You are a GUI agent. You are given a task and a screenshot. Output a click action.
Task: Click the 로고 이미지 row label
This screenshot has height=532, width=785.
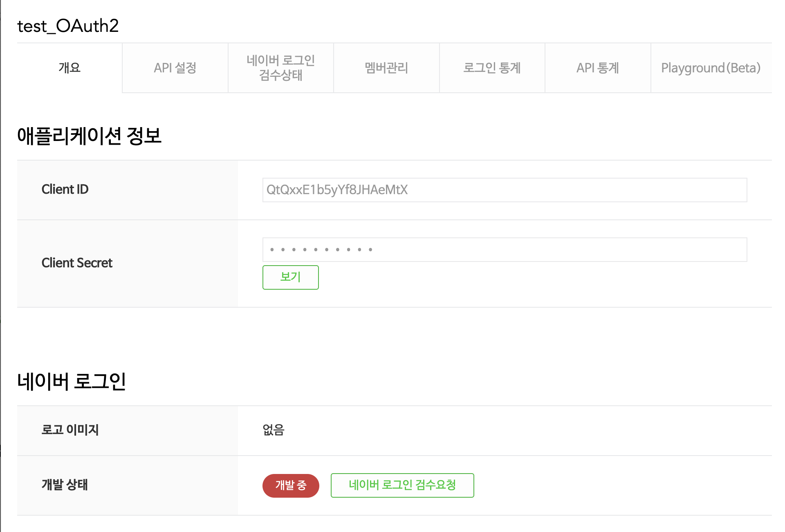pyautogui.click(x=70, y=430)
